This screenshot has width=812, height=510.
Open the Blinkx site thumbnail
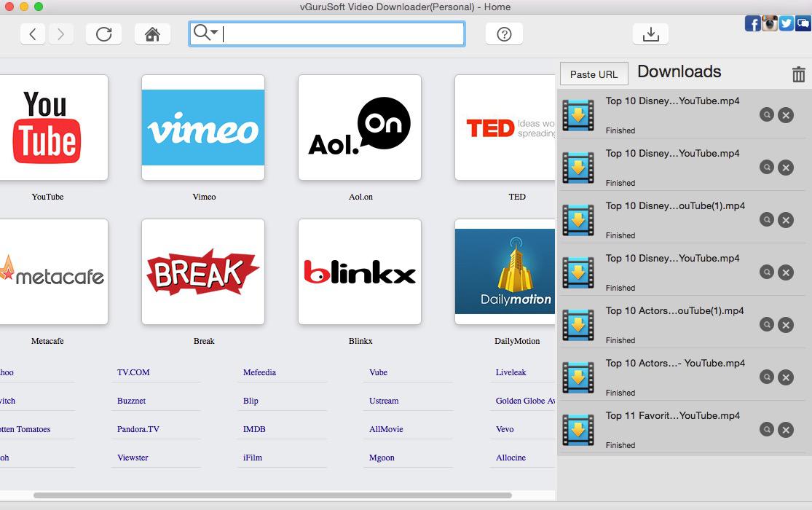(360, 272)
